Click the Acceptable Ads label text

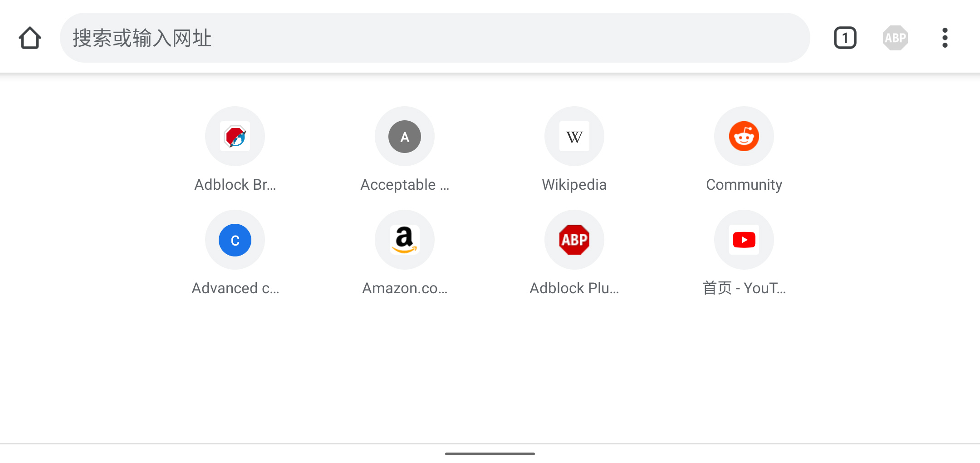click(404, 185)
